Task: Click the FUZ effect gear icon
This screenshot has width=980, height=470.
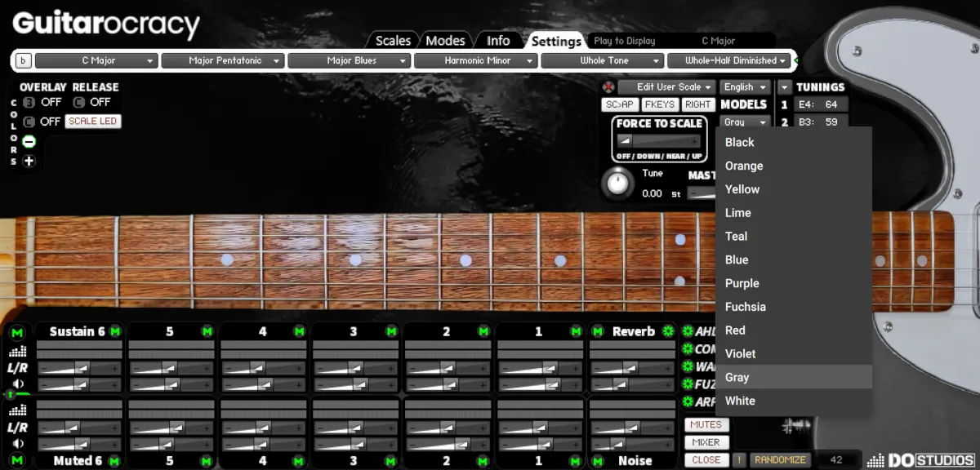Action: (x=687, y=384)
